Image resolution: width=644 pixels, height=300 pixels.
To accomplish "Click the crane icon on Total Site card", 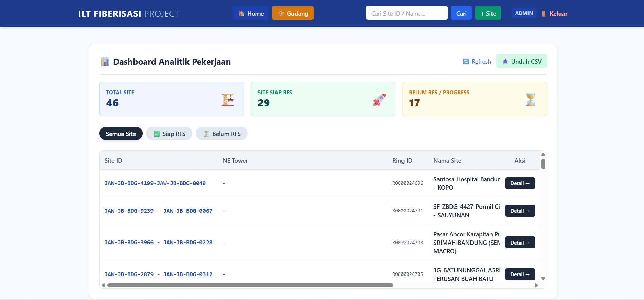I will [x=228, y=100].
